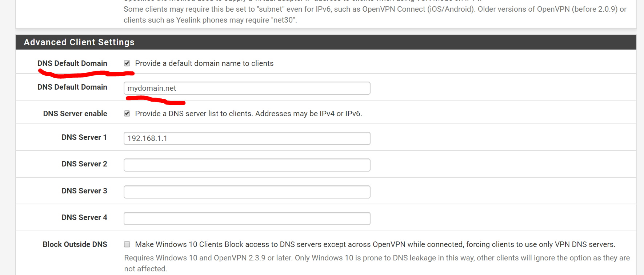This screenshot has height=275, width=644.
Task: Click the DNS Server 3 row label
Action: click(84, 191)
